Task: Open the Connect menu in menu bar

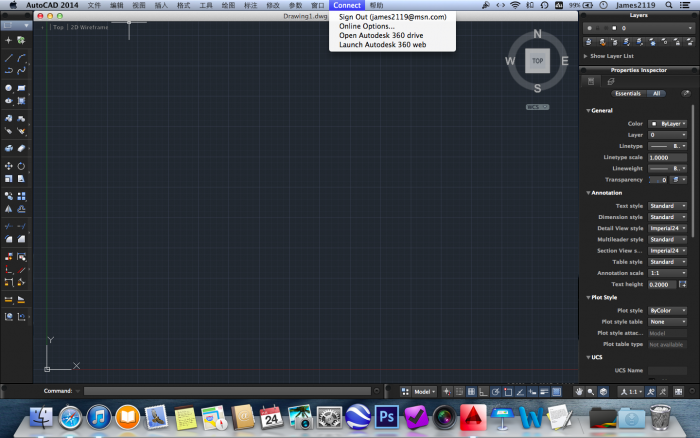Action: [x=347, y=5]
